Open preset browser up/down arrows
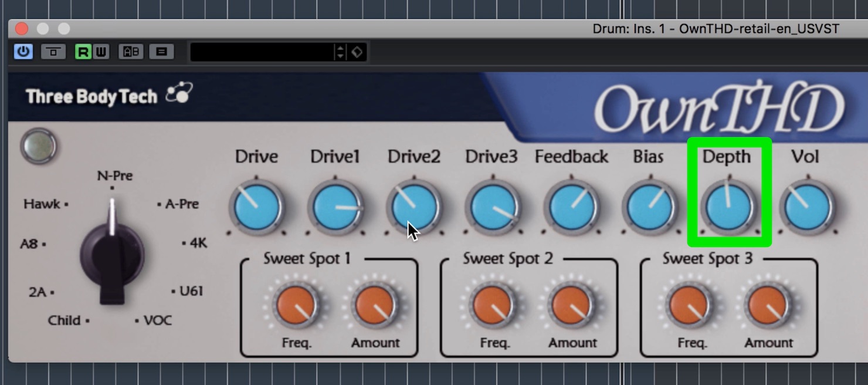 point(340,52)
